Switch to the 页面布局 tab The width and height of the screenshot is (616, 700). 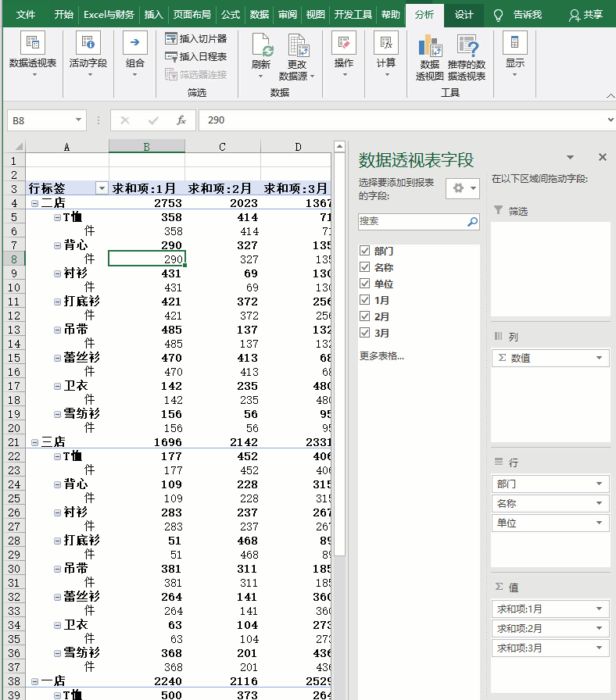click(192, 15)
